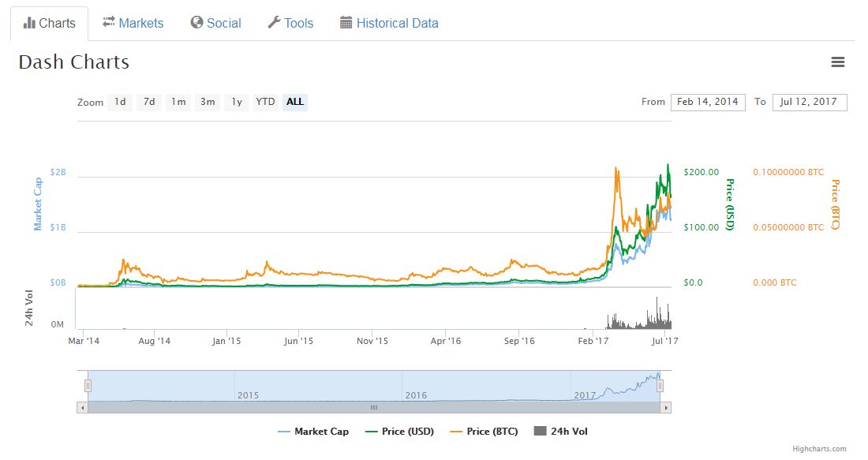This screenshot has width=868, height=460.
Task: Set zoom to YTD
Action: pyautogui.click(x=266, y=102)
